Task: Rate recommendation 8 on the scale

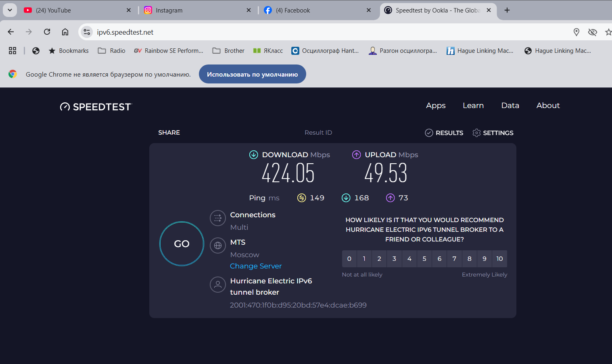Action: pyautogui.click(x=470, y=259)
